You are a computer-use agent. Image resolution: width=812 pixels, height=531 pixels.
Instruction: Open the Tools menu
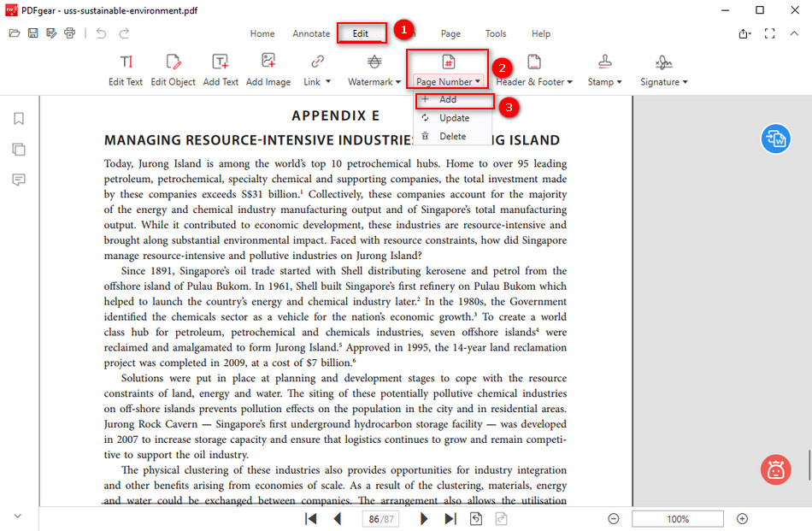coord(496,33)
